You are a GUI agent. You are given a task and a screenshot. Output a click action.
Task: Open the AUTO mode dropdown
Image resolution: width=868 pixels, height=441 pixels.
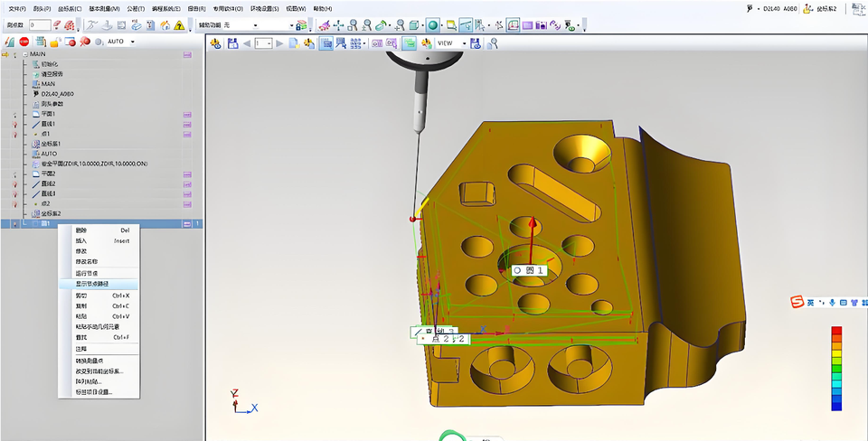click(x=132, y=42)
